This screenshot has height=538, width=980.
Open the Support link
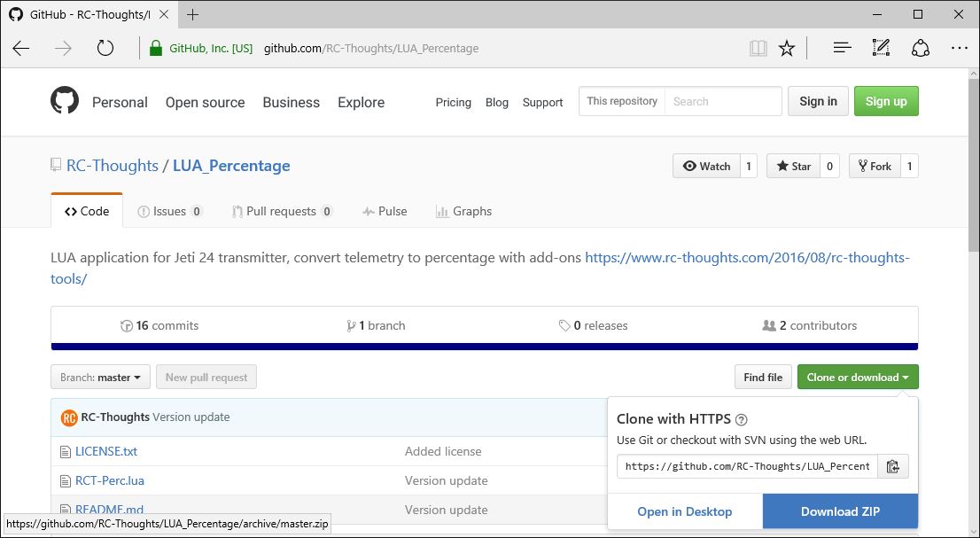point(542,103)
